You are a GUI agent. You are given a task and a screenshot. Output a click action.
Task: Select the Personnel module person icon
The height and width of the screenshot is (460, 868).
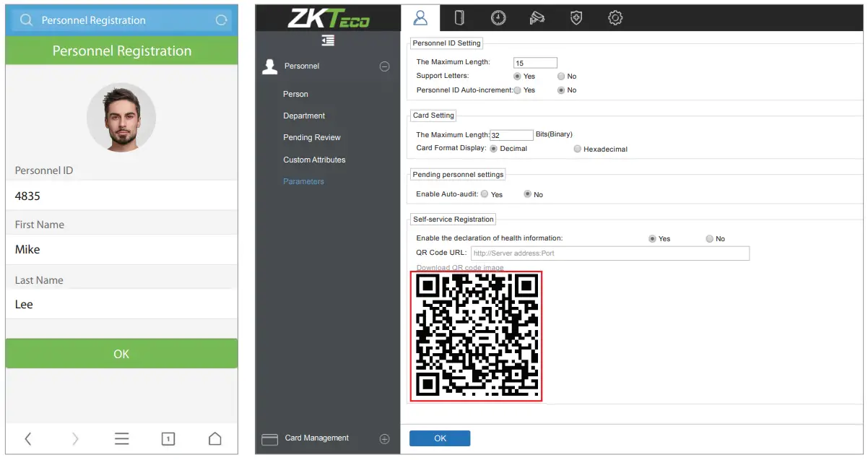(420, 17)
